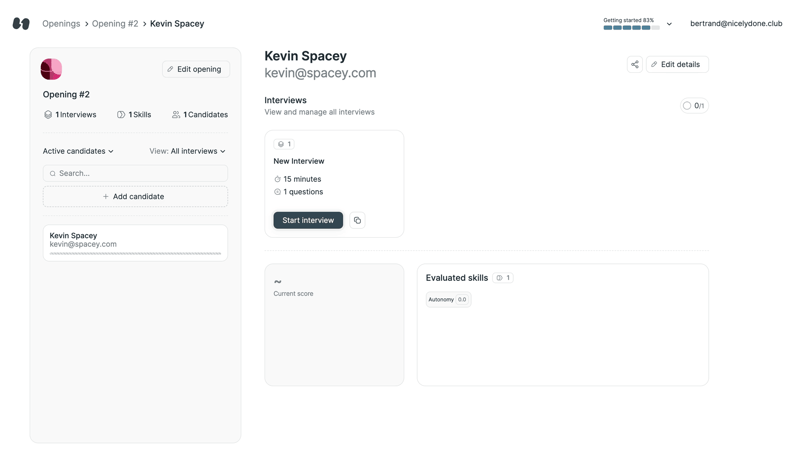Click kevin@spacey.com email heading
The width and height of the screenshot is (800, 459).
(320, 73)
